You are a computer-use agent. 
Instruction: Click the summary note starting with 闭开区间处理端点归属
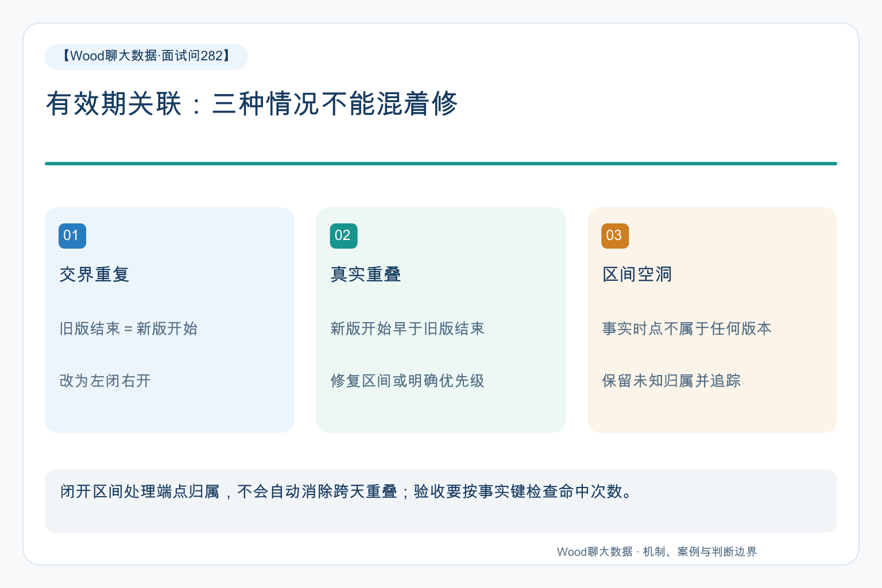click(441, 501)
